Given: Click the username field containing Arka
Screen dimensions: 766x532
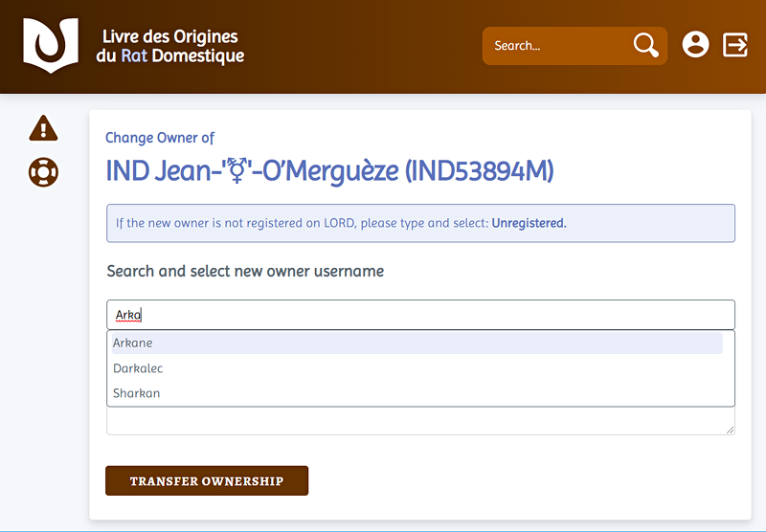Looking at the screenshot, I should tap(419, 315).
